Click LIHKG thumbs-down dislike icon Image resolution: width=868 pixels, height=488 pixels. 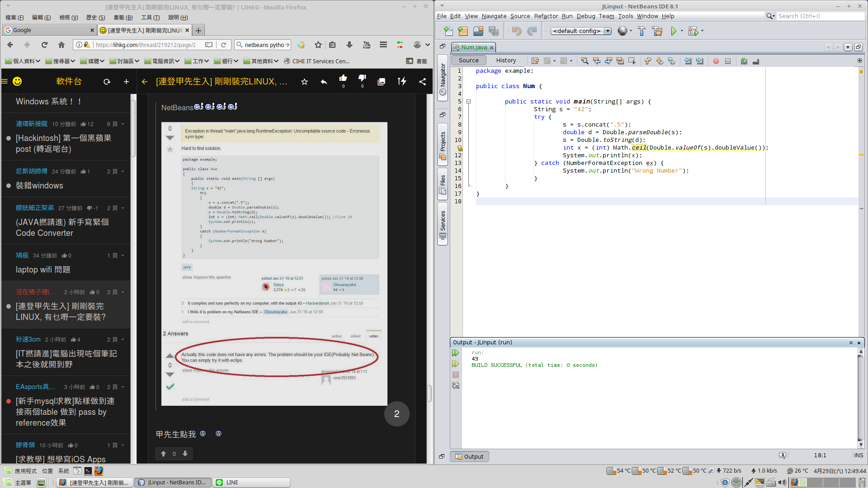pyautogui.click(x=362, y=79)
